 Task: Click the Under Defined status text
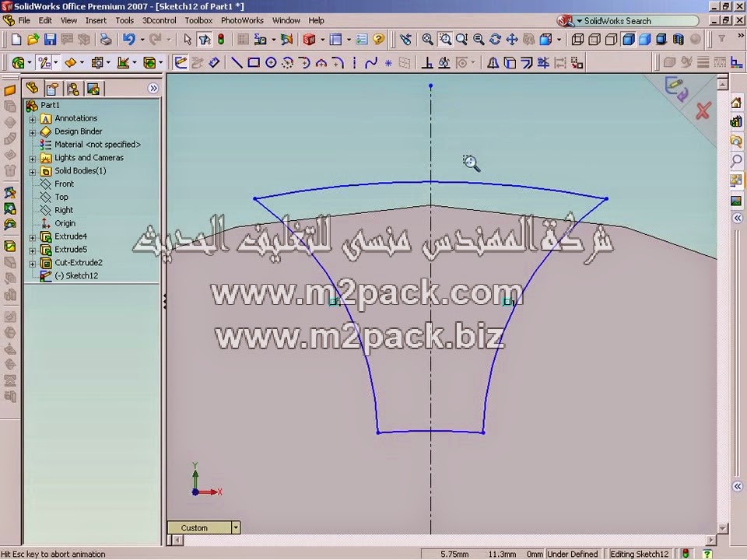tap(572, 555)
